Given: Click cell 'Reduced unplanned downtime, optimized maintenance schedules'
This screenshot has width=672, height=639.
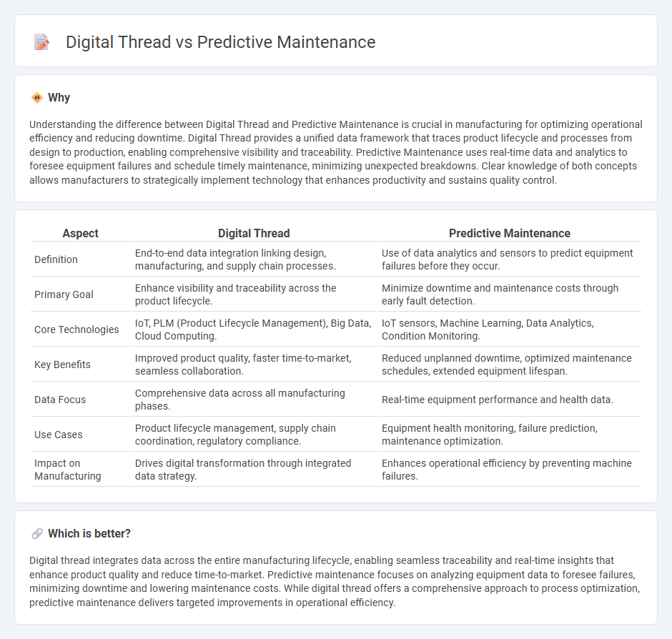Looking at the screenshot, I should click(x=510, y=365).
